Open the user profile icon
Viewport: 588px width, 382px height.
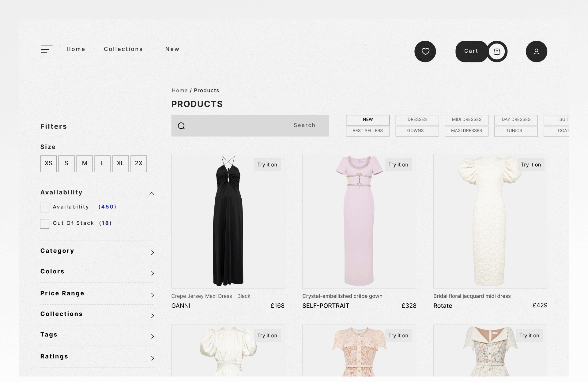536,51
